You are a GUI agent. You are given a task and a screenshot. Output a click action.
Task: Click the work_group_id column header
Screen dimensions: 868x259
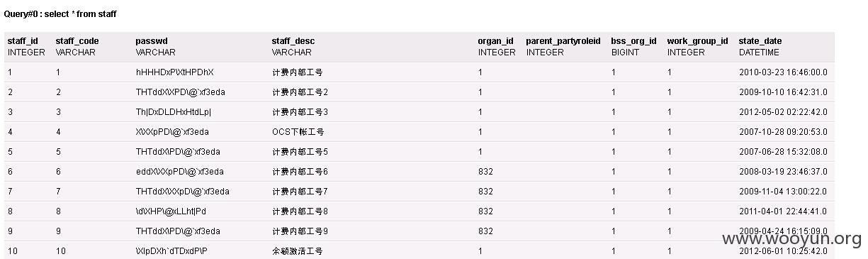coord(697,41)
